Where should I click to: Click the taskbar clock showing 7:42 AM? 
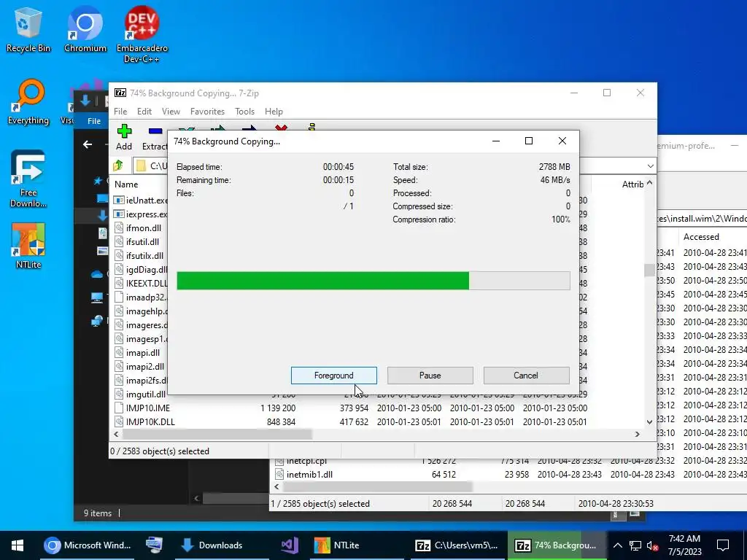click(x=684, y=545)
